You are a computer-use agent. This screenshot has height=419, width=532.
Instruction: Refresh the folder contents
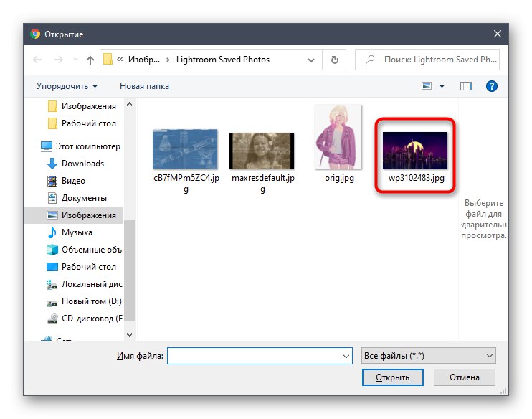(334, 60)
